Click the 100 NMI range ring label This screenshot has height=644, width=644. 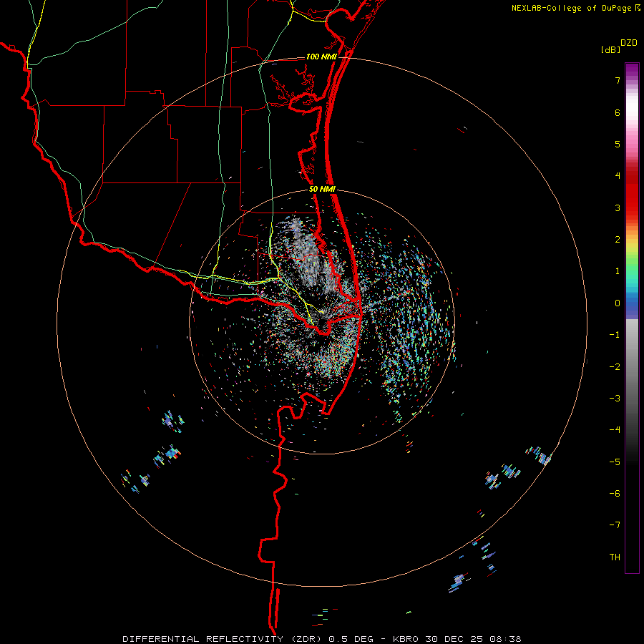click(x=321, y=57)
